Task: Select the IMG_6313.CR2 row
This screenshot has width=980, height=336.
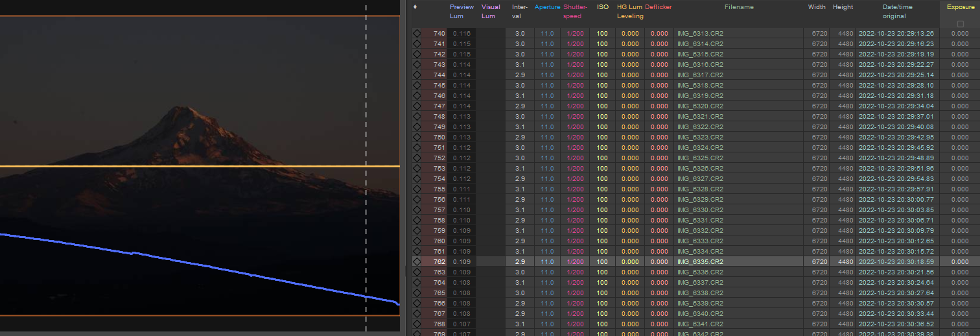Action: [700, 34]
